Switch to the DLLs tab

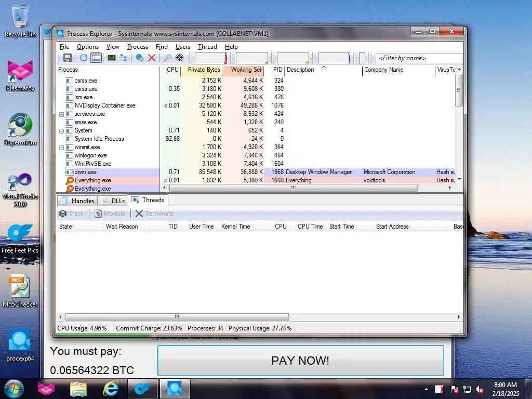(113, 201)
